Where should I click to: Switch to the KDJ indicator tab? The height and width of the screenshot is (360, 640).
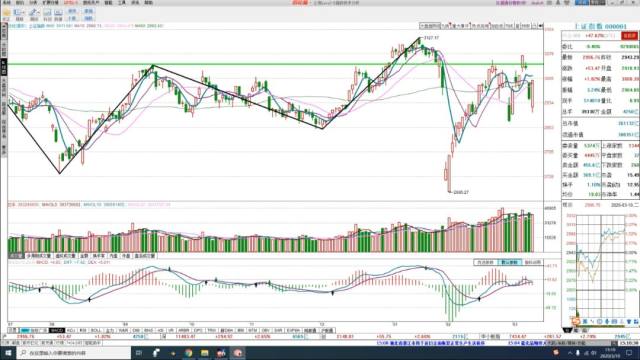point(71,330)
